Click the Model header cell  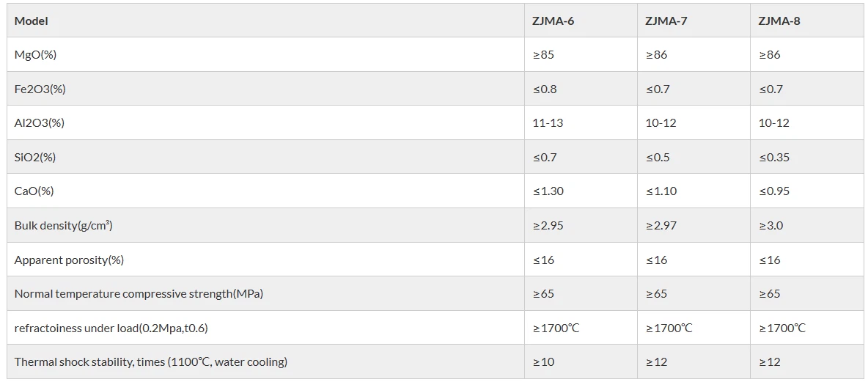[32, 21]
